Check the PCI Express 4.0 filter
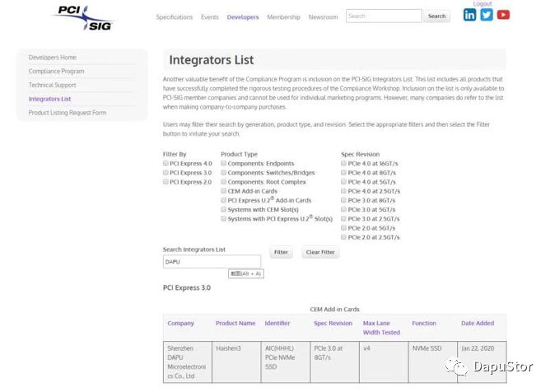 click(165, 163)
